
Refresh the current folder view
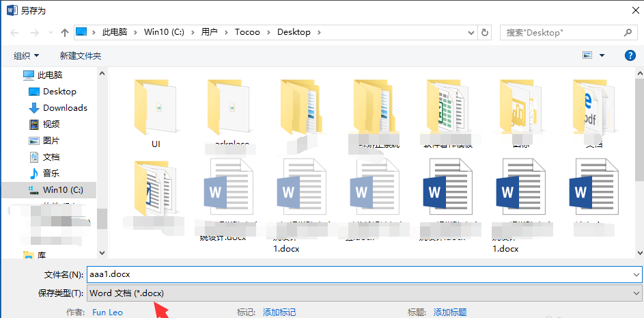[485, 33]
